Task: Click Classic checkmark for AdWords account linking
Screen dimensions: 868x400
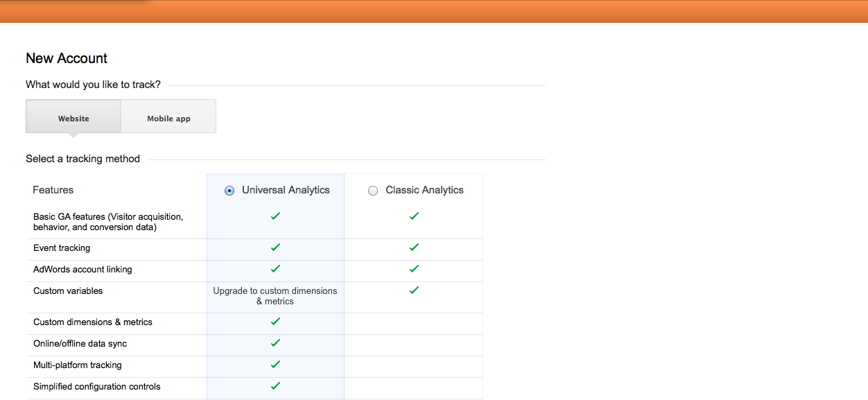Action: 414,269
